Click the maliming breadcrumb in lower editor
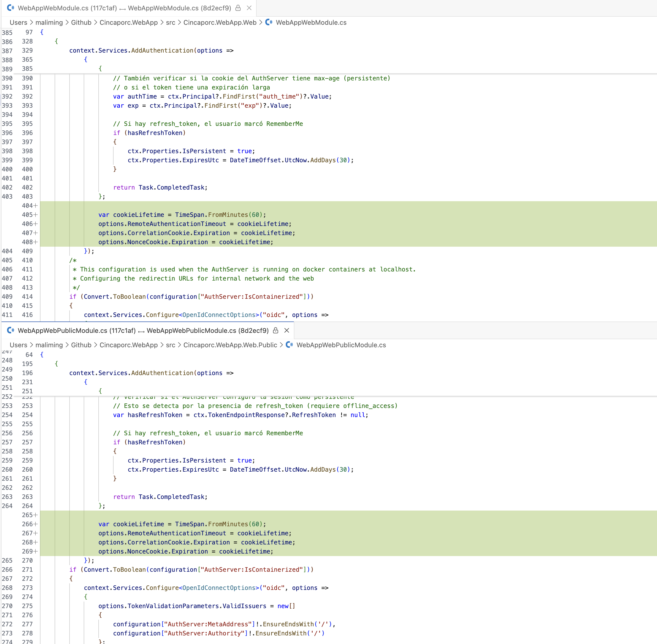Image resolution: width=657 pixels, height=644 pixels. (x=49, y=345)
